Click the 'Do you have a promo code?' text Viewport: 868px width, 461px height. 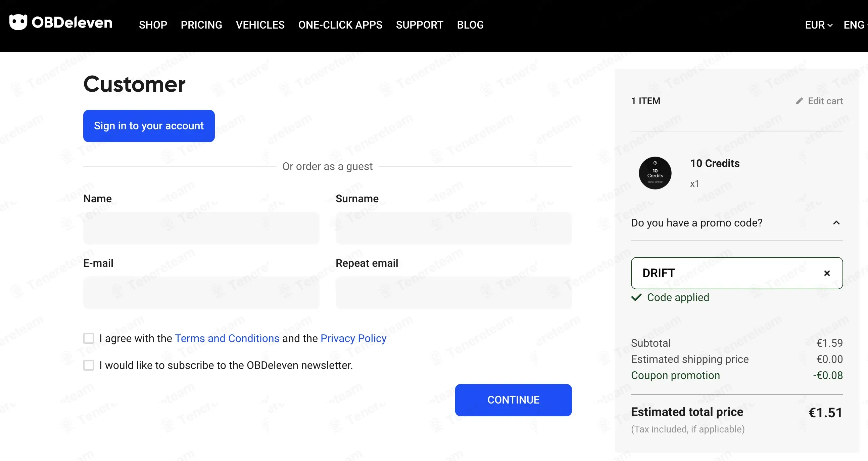click(696, 223)
